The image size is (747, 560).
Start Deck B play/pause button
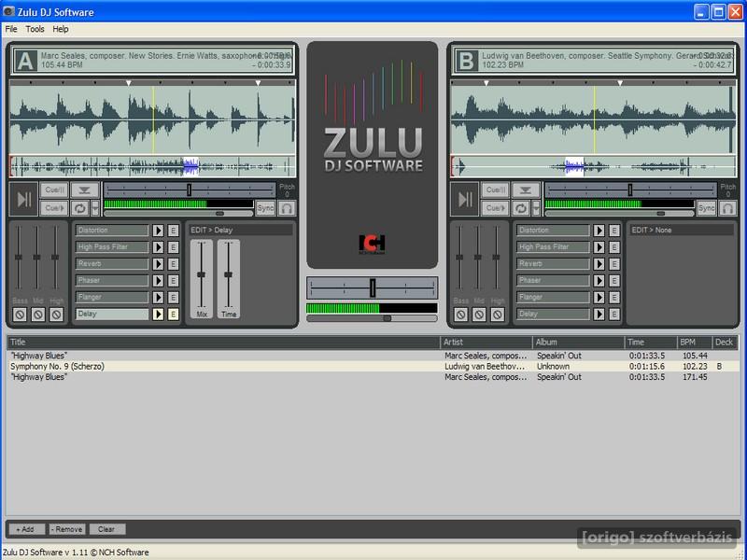click(x=465, y=199)
